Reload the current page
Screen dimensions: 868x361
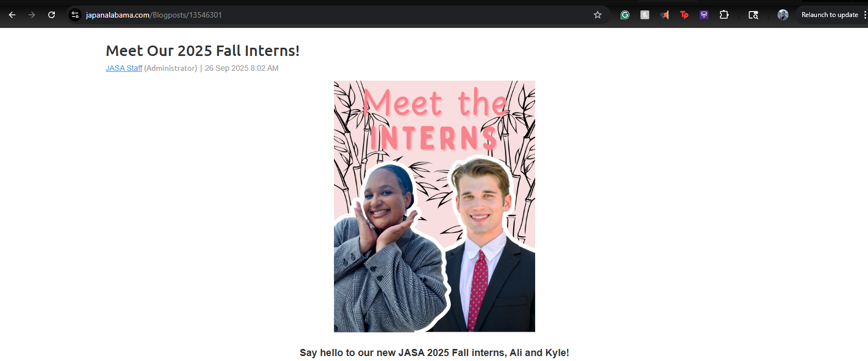click(x=52, y=15)
